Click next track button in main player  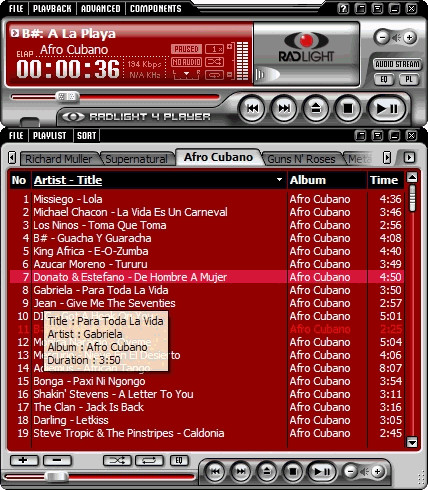(284, 108)
